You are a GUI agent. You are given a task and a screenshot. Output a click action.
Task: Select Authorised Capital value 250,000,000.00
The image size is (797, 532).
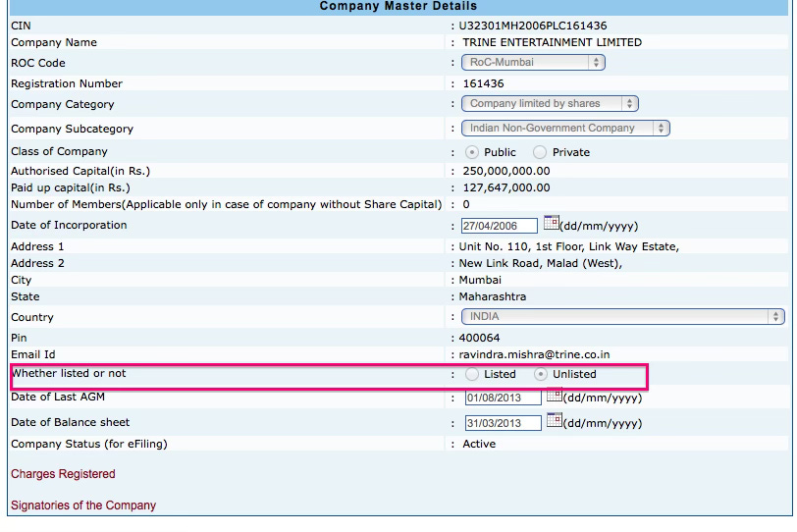click(x=506, y=171)
